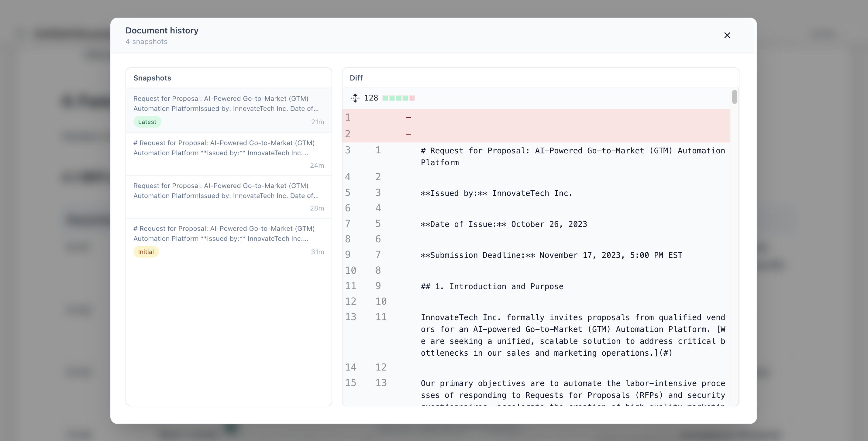The width and height of the screenshot is (868, 441).
Task: Select the Initial snapshot badge
Action: click(146, 251)
